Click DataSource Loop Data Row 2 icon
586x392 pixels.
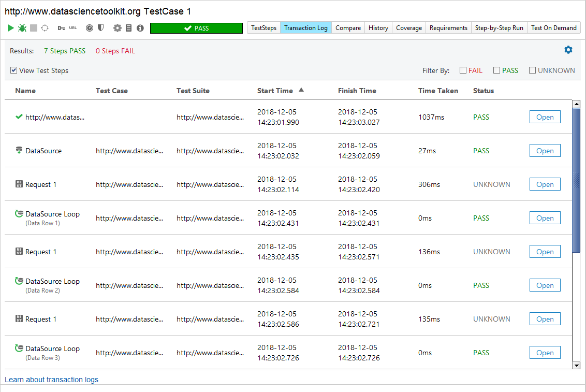pos(19,281)
